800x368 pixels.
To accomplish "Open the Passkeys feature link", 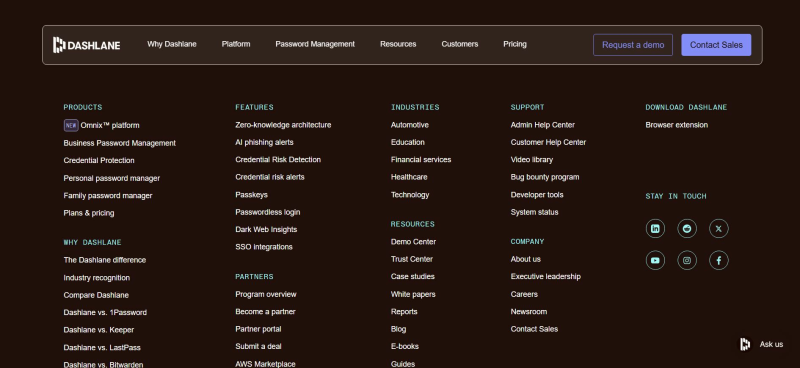I will [x=252, y=195].
